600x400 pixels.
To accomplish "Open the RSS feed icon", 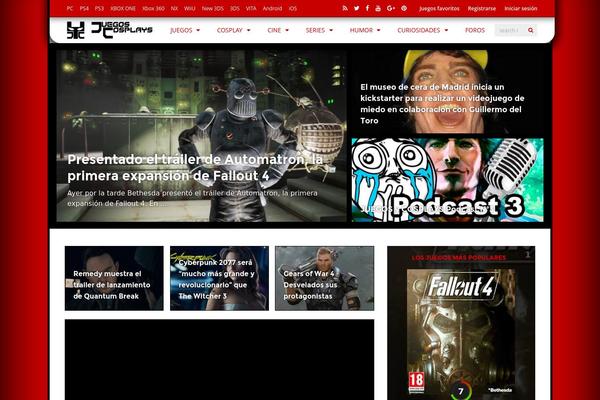I will [345, 8].
